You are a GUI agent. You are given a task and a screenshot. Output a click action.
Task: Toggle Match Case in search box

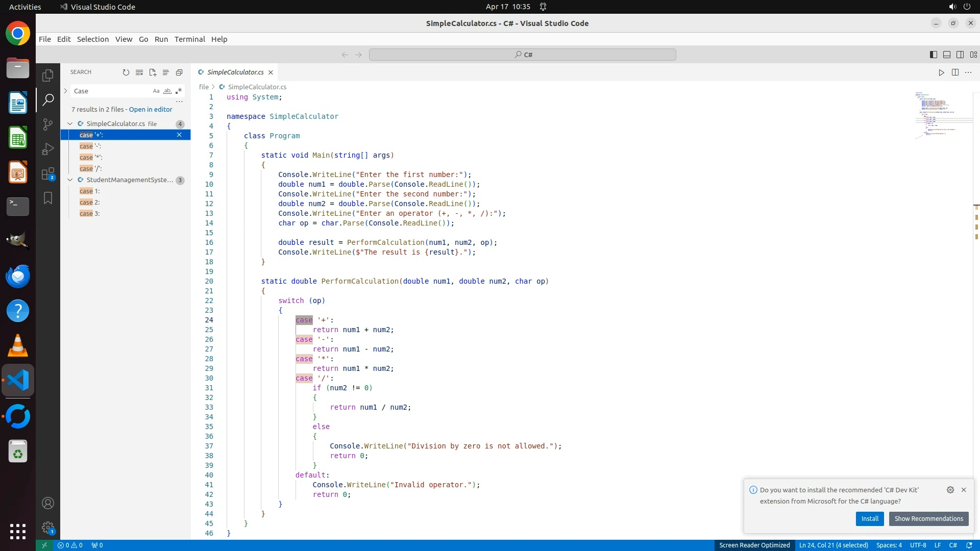[156, 91]
